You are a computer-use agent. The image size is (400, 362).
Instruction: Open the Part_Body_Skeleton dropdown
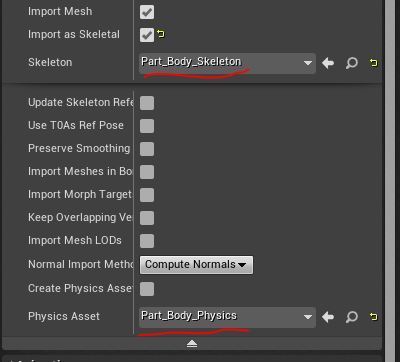227,63
